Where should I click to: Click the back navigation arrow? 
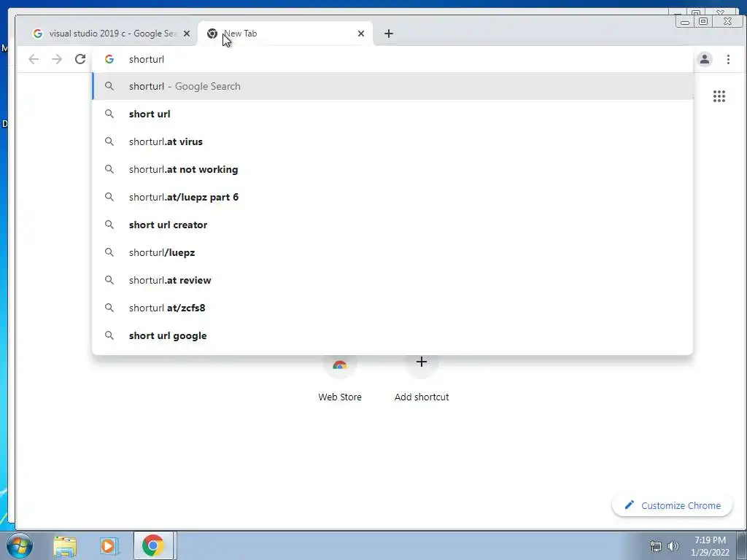click(34, 59)
